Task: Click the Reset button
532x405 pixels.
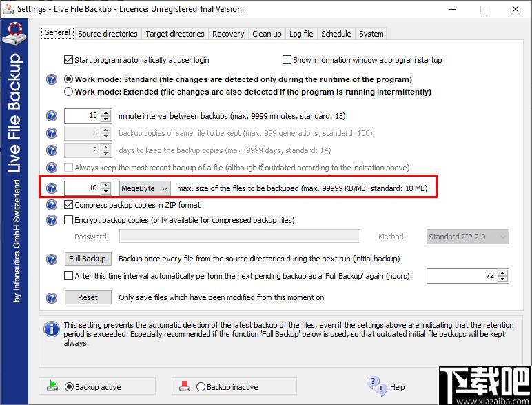Action: (x=88, y=297)
